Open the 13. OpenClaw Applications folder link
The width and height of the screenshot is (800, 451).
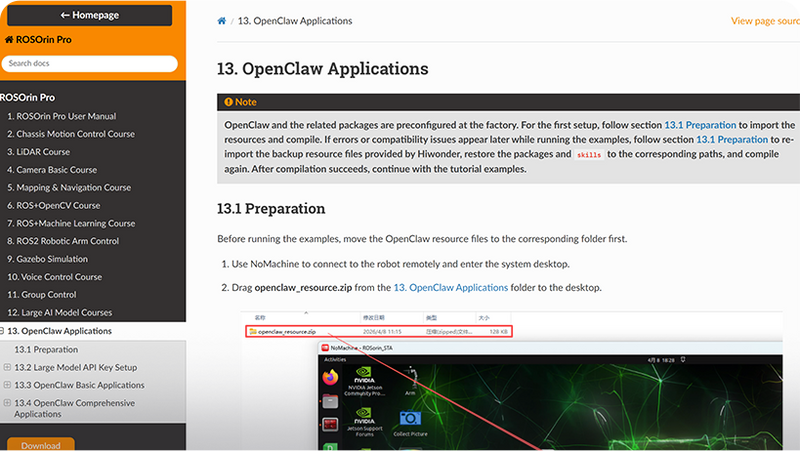(x=451, y=288)
